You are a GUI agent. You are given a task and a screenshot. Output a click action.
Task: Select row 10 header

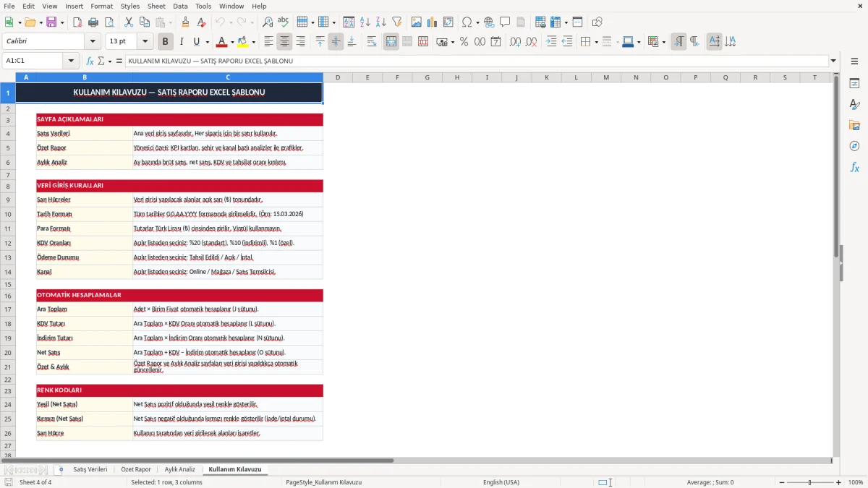[x=8, y=214]
